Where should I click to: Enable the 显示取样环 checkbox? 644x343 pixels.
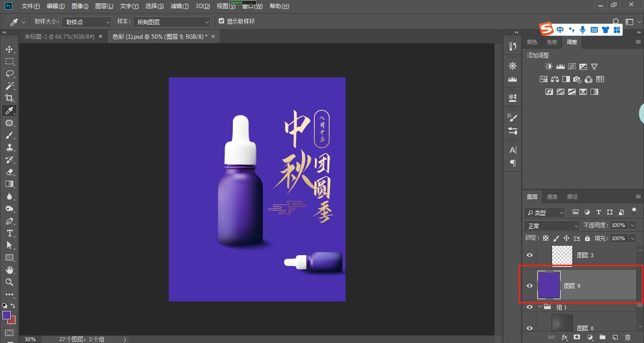click(221, 21)
